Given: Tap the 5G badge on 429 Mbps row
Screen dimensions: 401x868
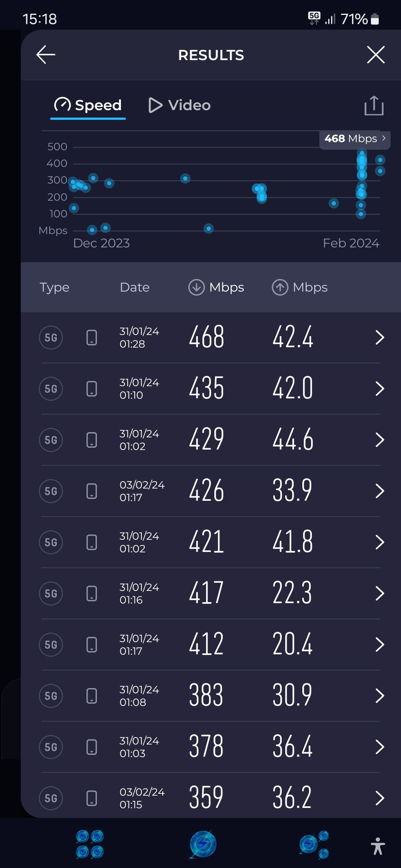Looking at the screenshot, I should tap(51, 440).
